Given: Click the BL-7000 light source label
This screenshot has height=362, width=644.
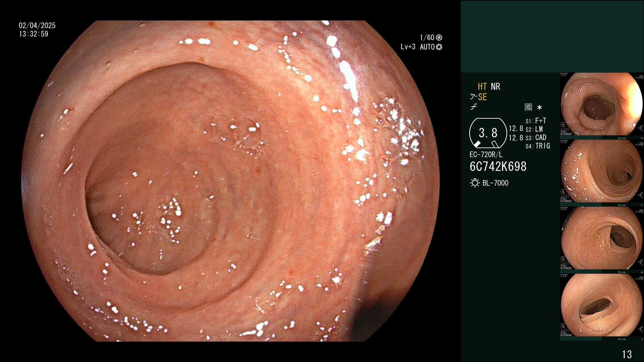Looking at the screenshot, I should (x=495, y=183).
